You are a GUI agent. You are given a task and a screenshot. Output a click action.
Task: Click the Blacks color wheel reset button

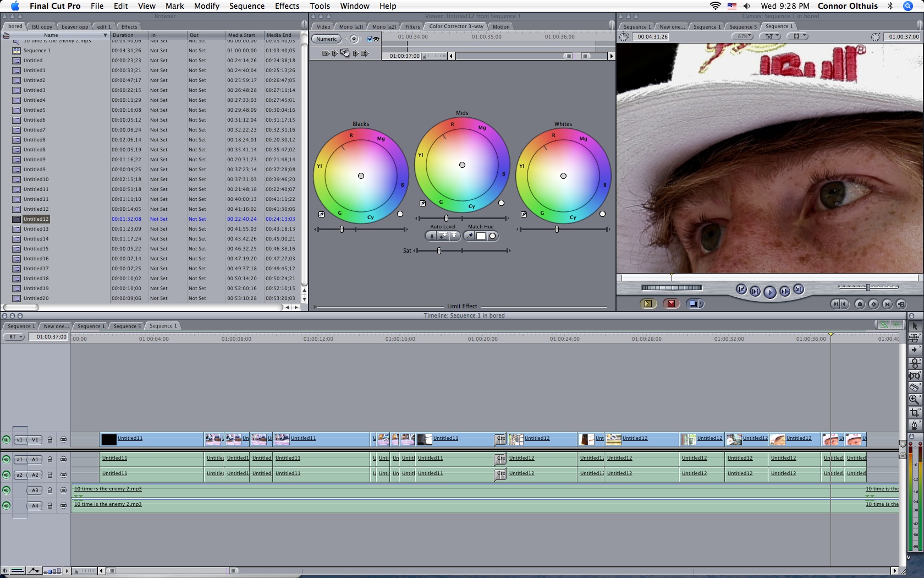[400, 214]
